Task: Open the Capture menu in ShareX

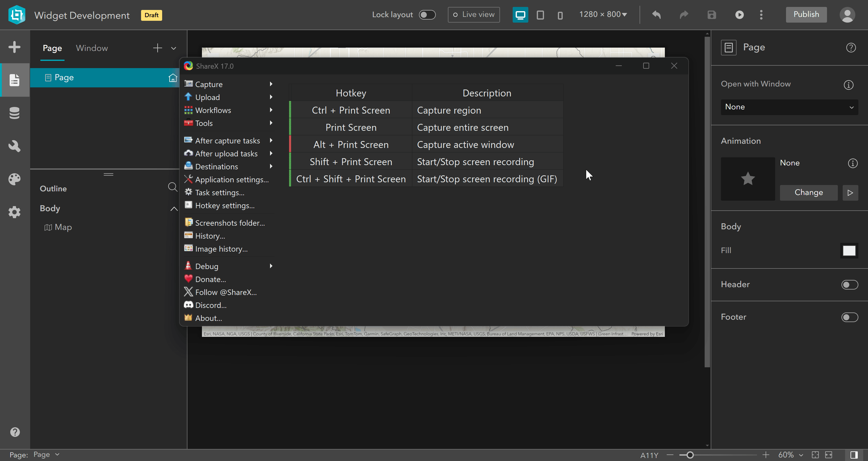Action: pos(208,84)
